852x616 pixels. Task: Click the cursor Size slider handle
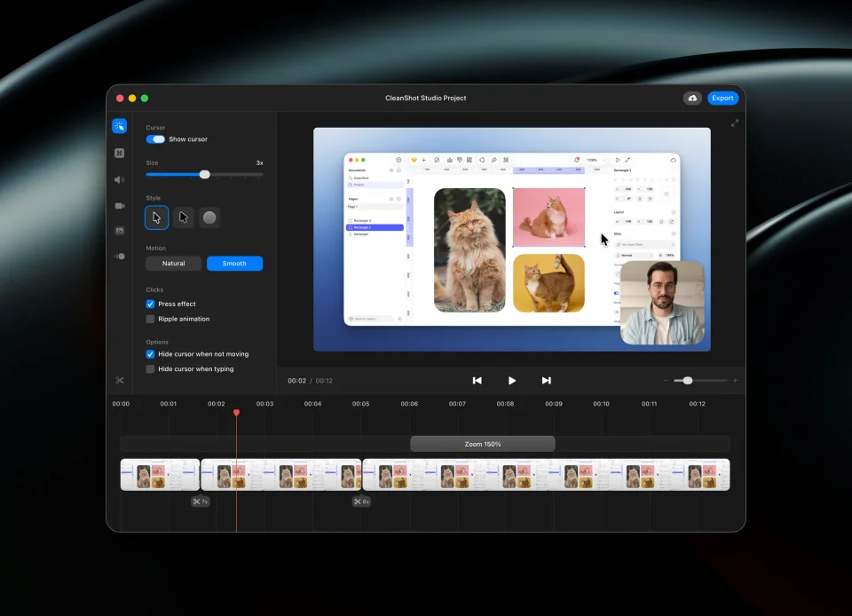pos(204,174)
